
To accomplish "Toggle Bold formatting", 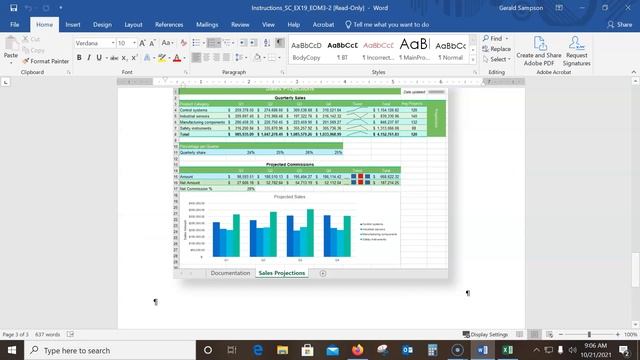I will click(x=79, y=58).
